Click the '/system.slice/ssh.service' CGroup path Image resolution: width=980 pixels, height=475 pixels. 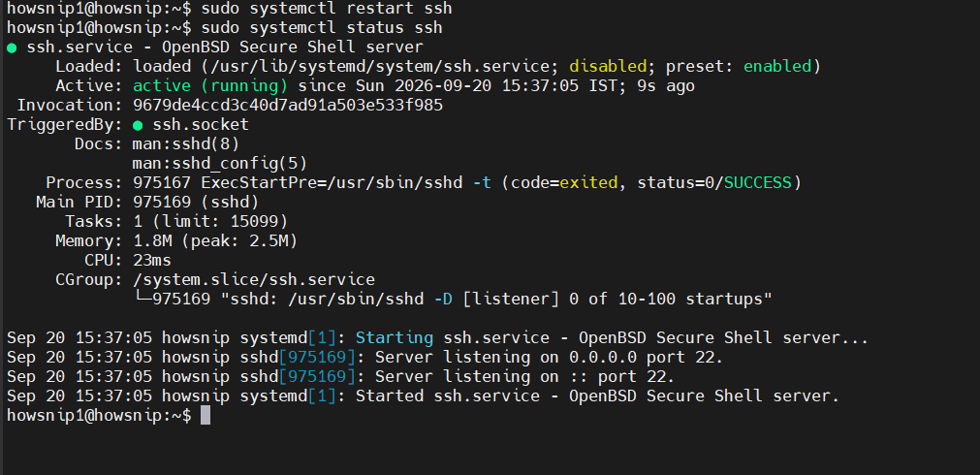254,280
